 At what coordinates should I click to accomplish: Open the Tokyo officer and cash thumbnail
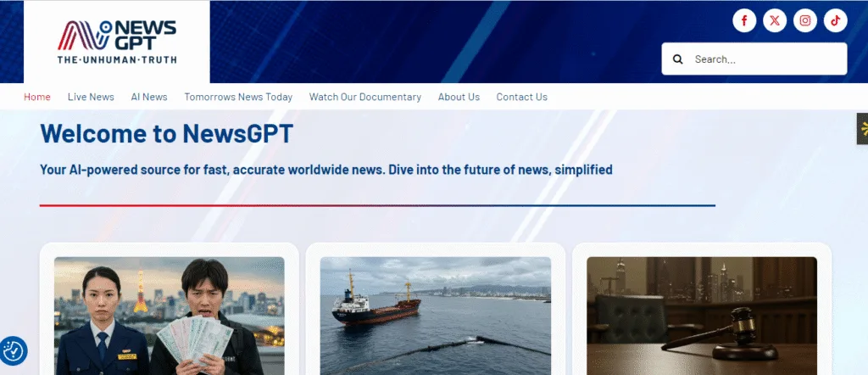coord(170,316)
